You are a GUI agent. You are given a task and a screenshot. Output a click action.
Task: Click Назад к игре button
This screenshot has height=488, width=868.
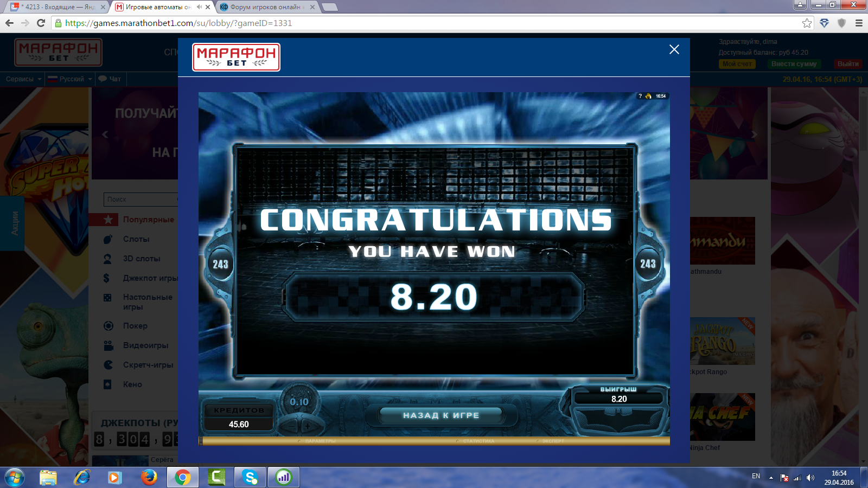[441, 415]
